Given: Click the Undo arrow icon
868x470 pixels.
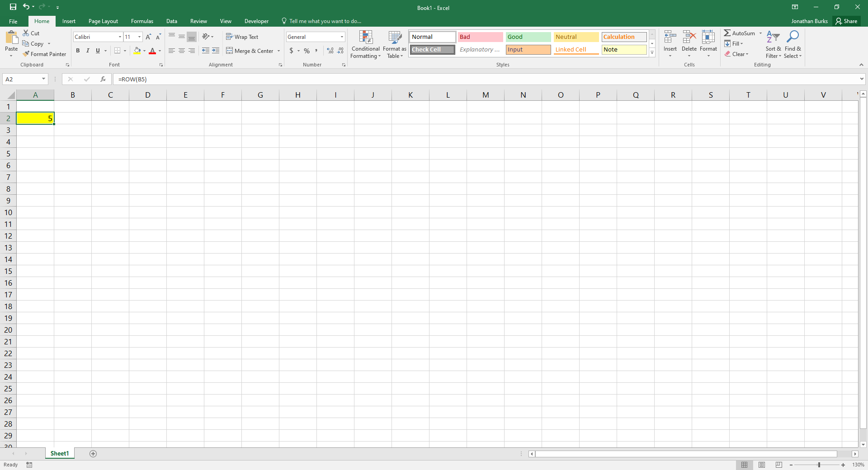Looking at the screenshot, I should click(x=26, y=7).
